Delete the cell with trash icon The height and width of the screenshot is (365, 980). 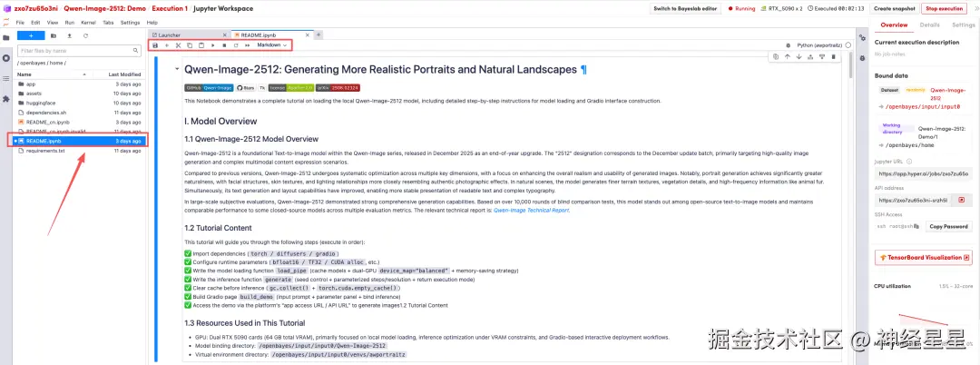(833, 57)
